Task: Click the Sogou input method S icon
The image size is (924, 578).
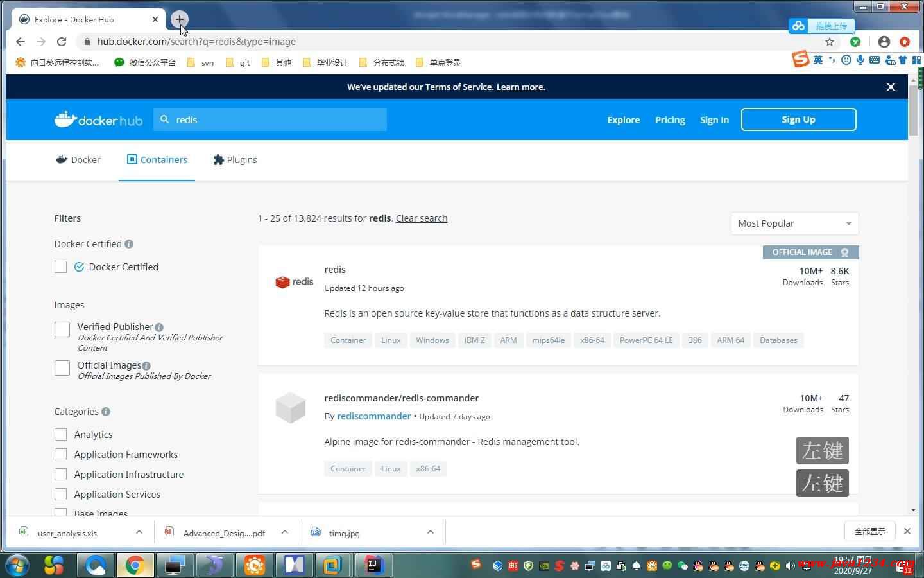Action: pyautogui.click(x=801, y=59)
